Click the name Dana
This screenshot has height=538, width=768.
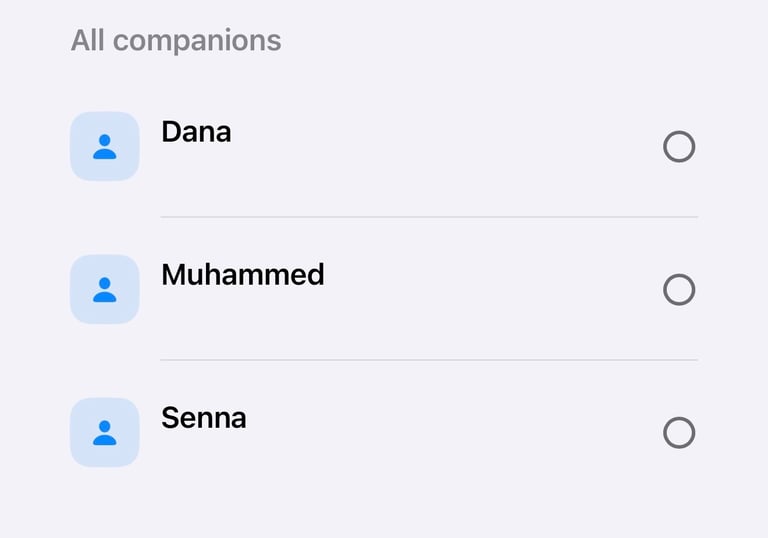tap(196, 131)
